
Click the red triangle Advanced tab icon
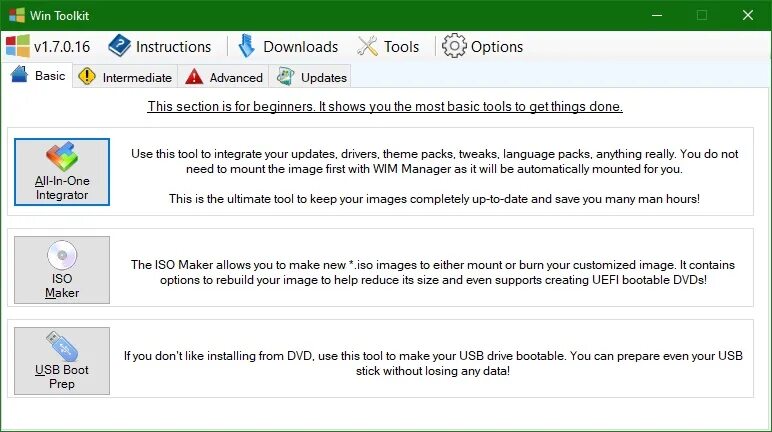tap(194, 76)
